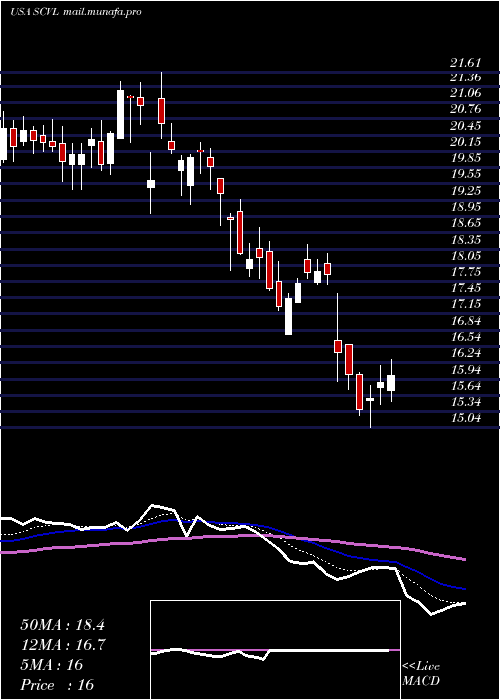This screenshot has height=700, width=500.
Task: Click the 21.06 price axis label
Action: point(465,93)
